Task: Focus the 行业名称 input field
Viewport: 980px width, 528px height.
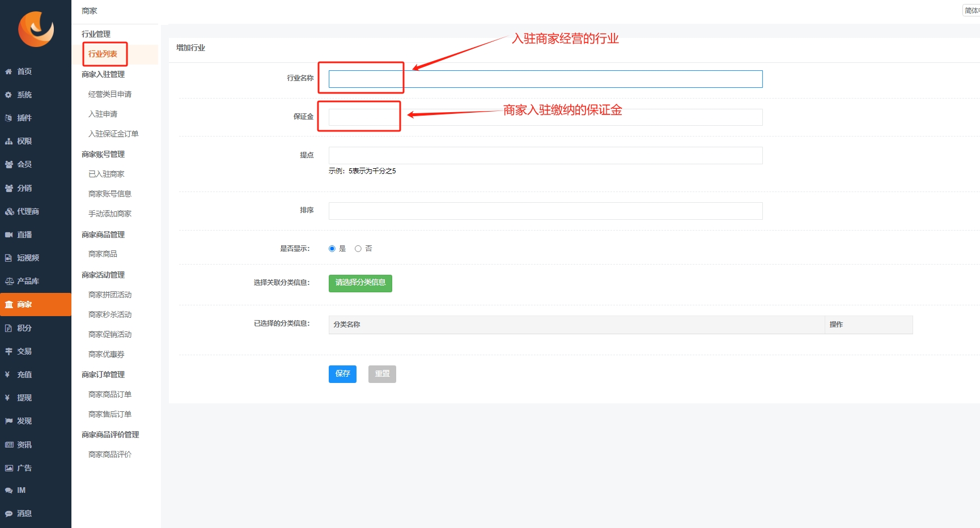Action: click(545, 79)
